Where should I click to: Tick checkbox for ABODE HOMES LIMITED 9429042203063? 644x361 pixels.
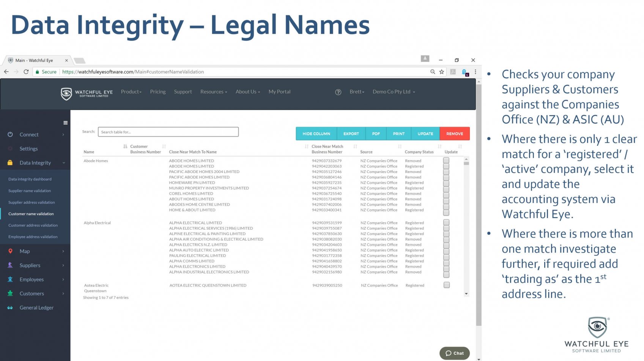446,166
